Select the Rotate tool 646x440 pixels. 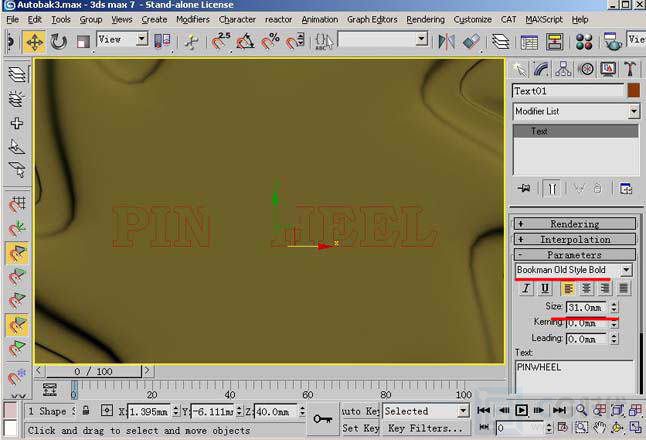(x=59, y=42)
